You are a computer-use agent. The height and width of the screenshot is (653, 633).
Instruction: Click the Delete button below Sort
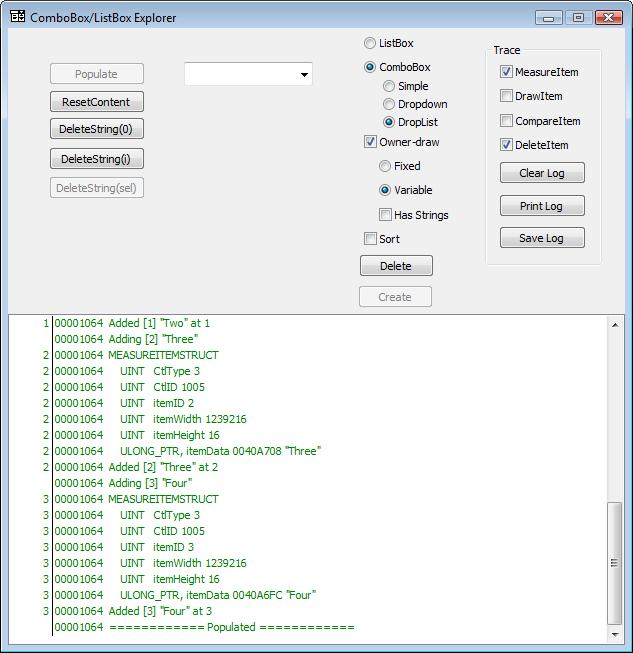pos(396,266)
